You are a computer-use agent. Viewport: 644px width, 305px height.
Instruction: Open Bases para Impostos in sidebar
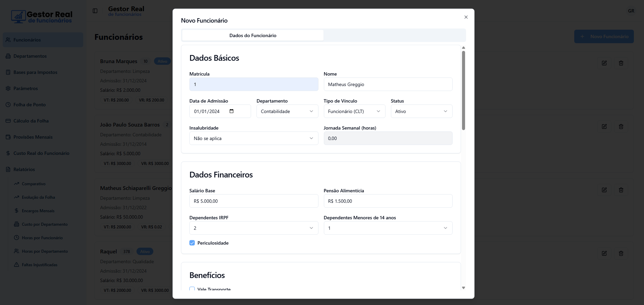click(43, 72)
